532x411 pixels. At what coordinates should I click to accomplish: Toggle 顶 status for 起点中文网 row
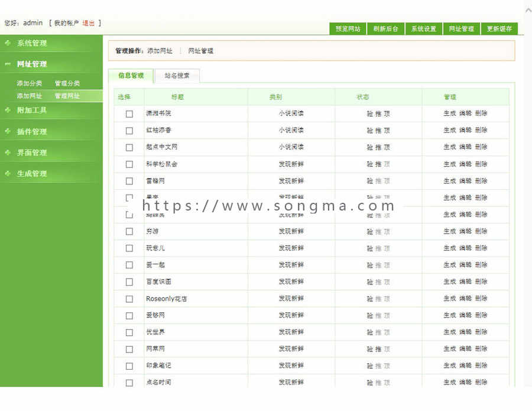point(387,147)
